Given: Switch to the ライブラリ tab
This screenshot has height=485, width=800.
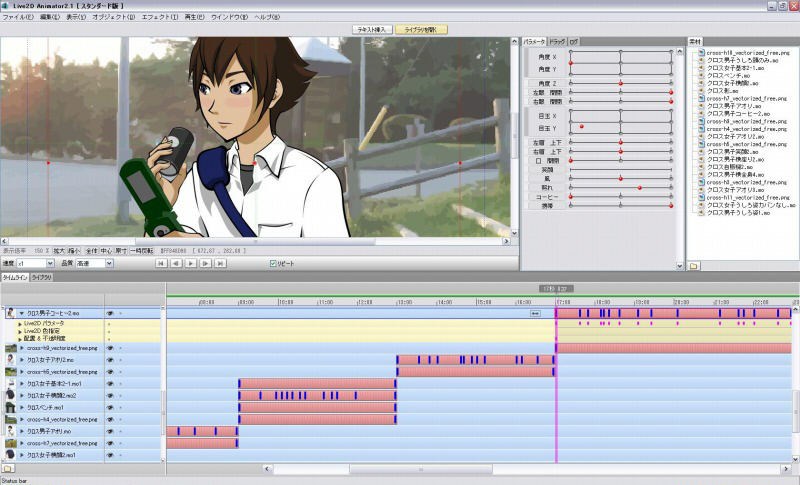Looking at the screenshot, I should tap(41, 277).
